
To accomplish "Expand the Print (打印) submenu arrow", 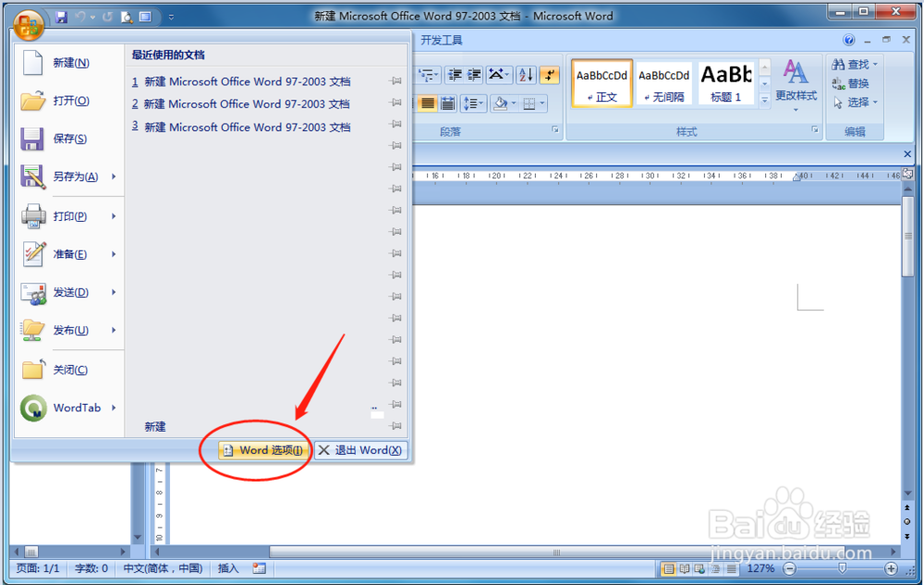I will pyautogui.click(x=114, y=216).
